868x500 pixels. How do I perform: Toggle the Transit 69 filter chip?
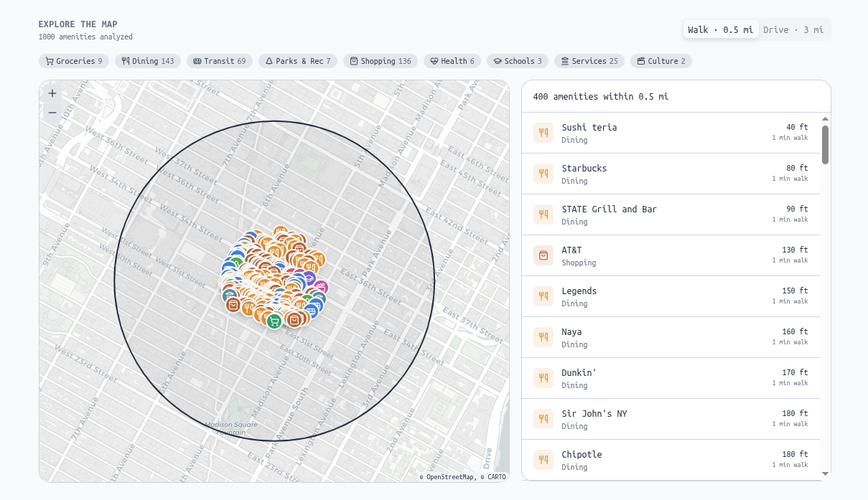pos(220,61)
